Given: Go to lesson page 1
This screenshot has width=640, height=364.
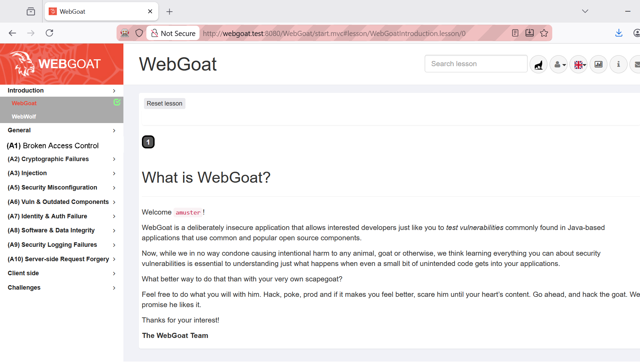Looking at the screenshot, I should pos(148,142).
